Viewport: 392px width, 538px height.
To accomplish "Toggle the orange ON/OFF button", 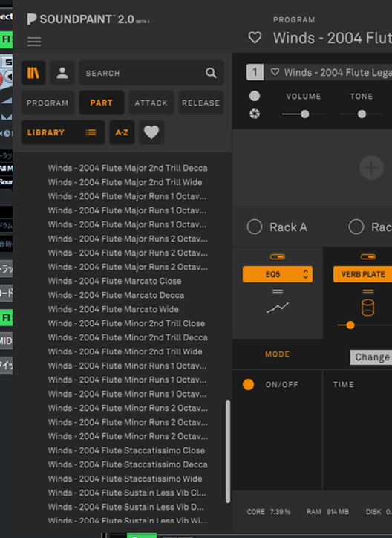I will [x=248, y=385].
